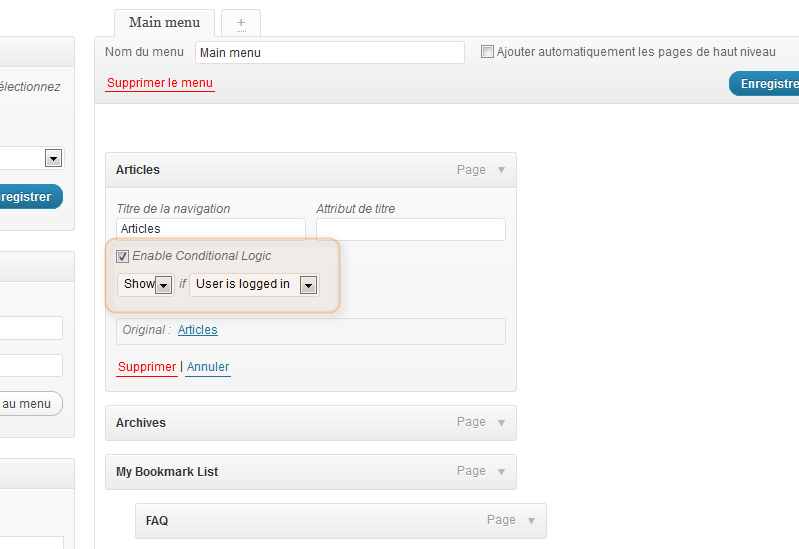Open the Show/Hide dropdown arrow
The height and width of the screenshot is (549, 799).
[164, 285]
